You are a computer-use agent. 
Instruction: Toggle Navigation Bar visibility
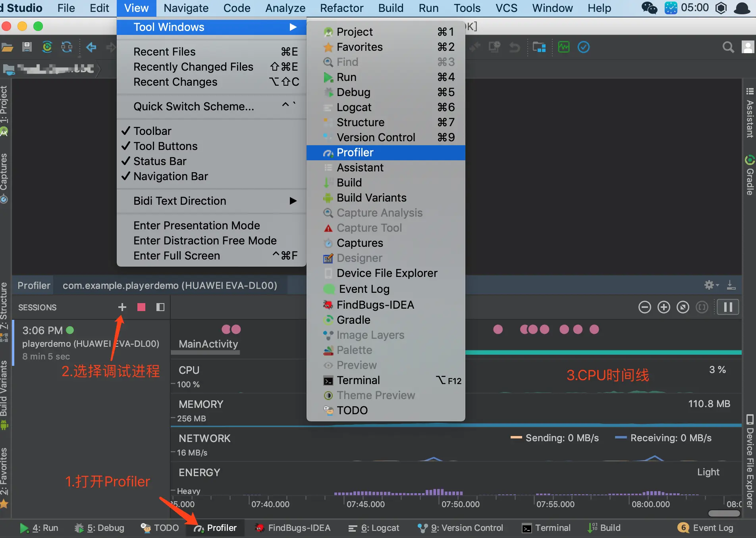click(212, 176)
